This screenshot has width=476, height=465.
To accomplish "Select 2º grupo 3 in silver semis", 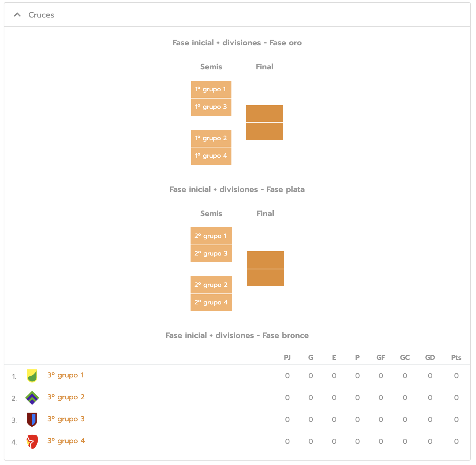I will pyautogui.click(x=211, y=254).
